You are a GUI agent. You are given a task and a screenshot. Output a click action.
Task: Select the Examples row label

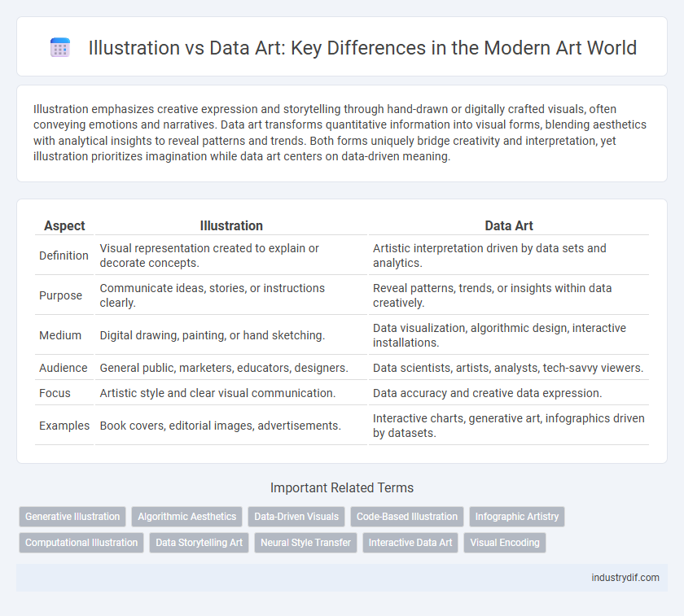pyautogui.click(x=64, y=426)
